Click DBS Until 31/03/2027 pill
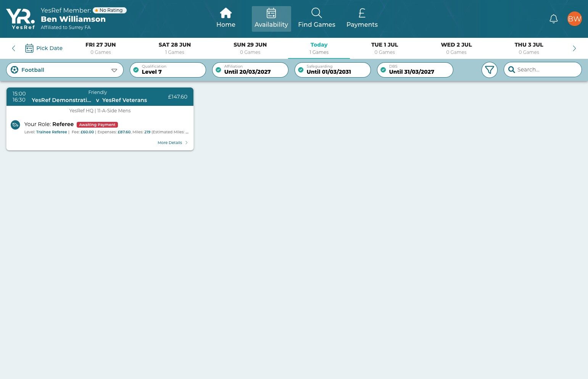 pos(415,70)
